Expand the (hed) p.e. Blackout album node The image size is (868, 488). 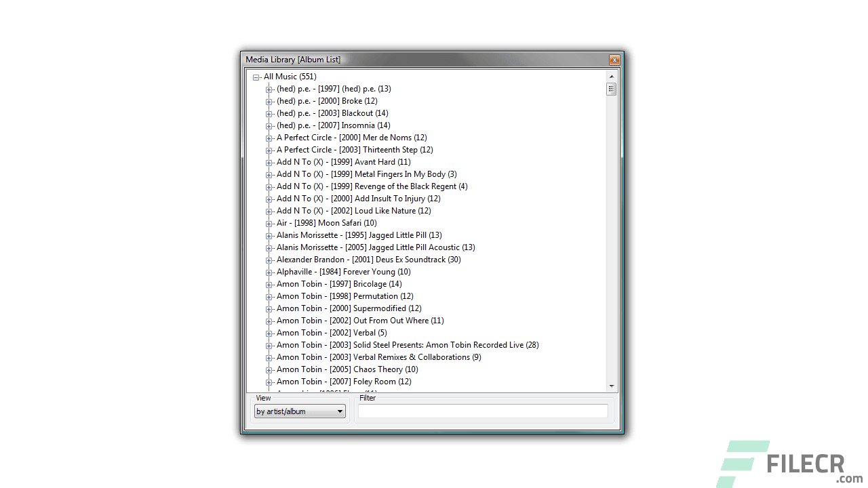pos(269,114)
